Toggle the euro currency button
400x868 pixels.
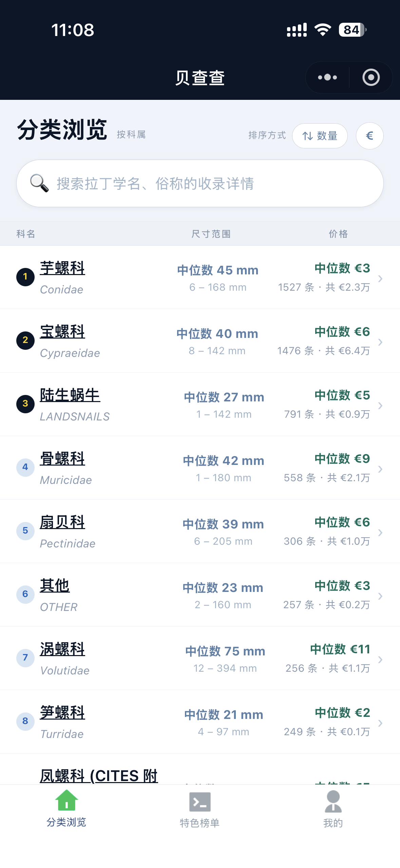coord(369,136)
